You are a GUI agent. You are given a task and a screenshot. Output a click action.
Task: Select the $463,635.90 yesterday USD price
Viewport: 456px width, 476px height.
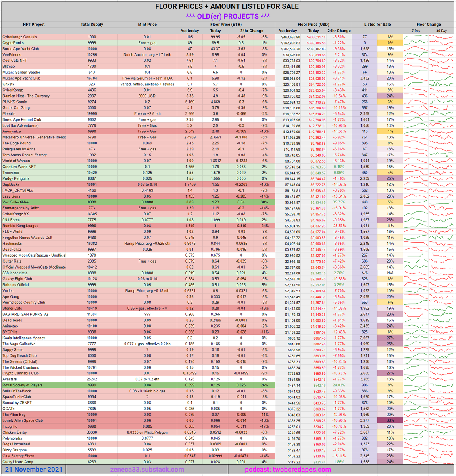click(290, 37)
